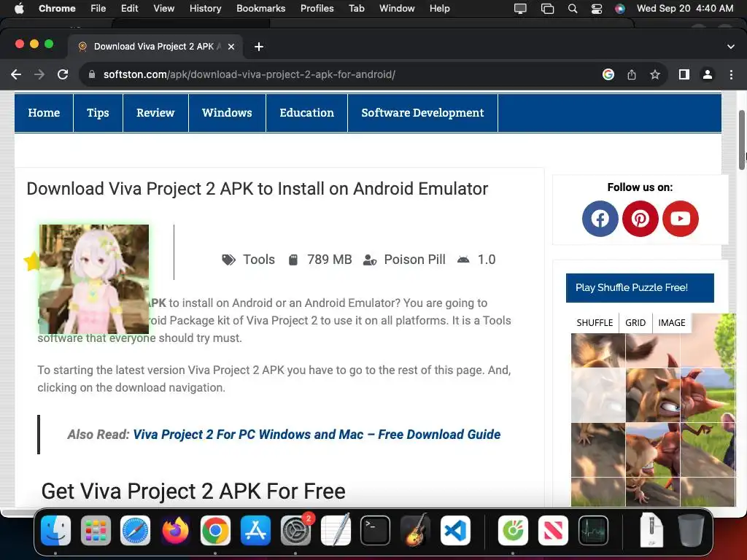Open TextEdit from the Dock
The height and width of the screenshot is (560, 747).
coord(336,530)
